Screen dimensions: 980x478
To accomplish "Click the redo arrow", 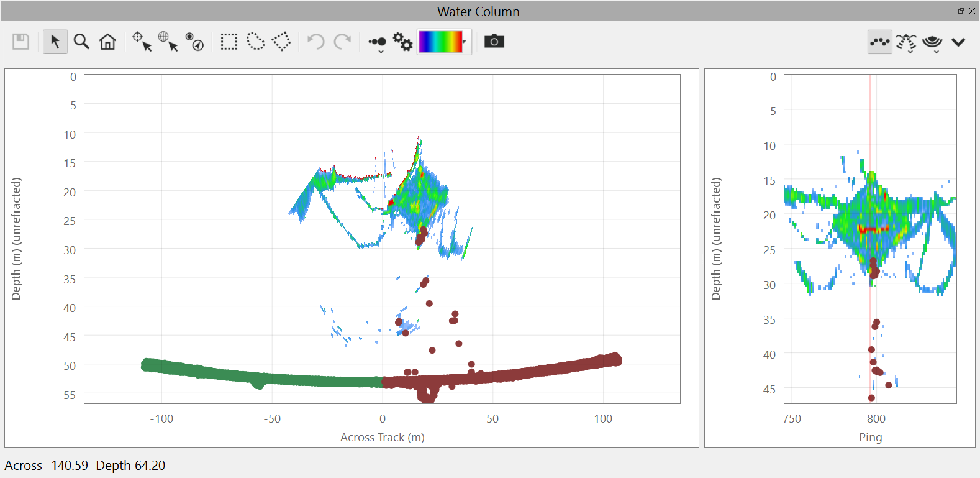I will point(342,42).
